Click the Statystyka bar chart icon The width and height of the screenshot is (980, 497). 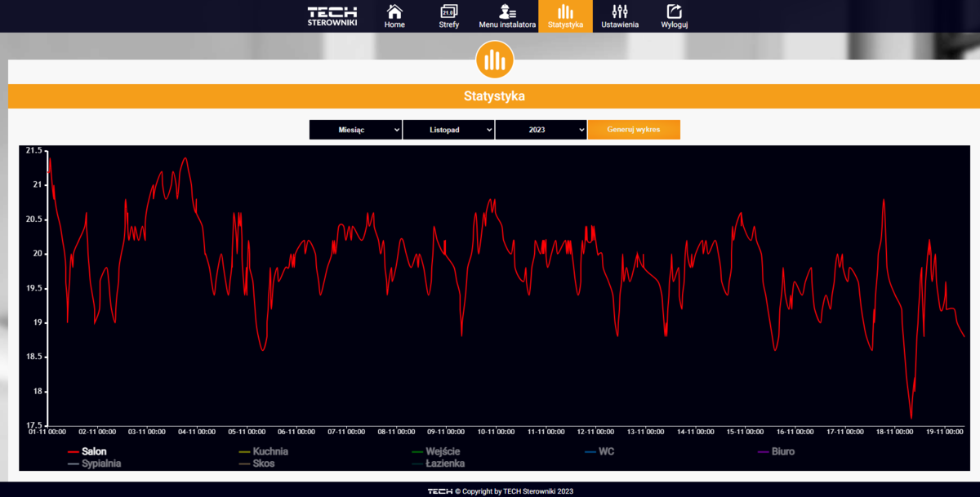[565, 11]
